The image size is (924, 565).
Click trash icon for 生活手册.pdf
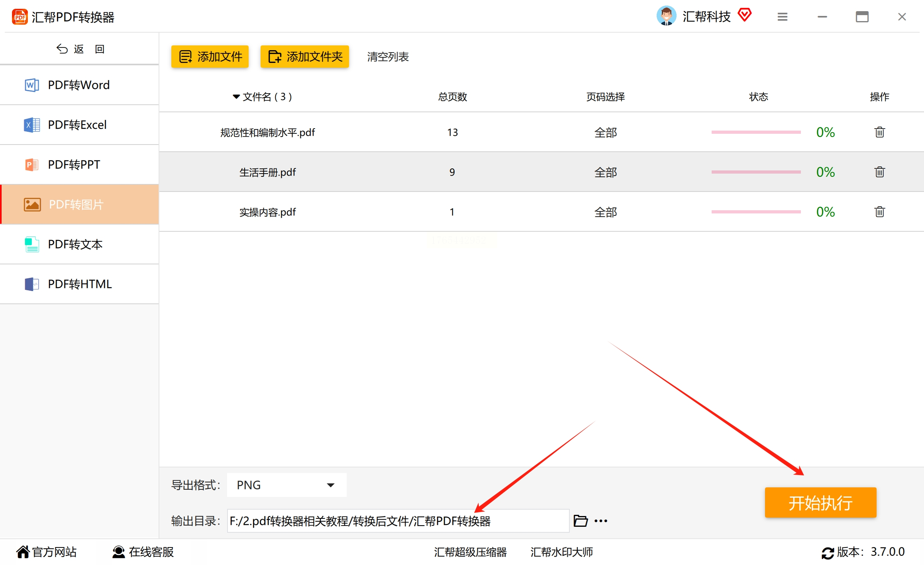(879, 172)
